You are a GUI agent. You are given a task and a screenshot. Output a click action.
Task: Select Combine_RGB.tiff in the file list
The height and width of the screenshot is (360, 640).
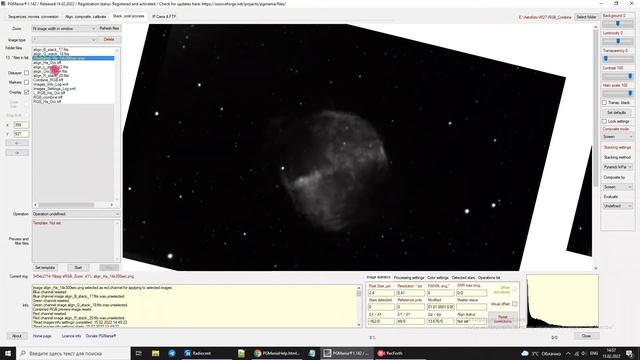pyautogui.click(x=48, y=80)
